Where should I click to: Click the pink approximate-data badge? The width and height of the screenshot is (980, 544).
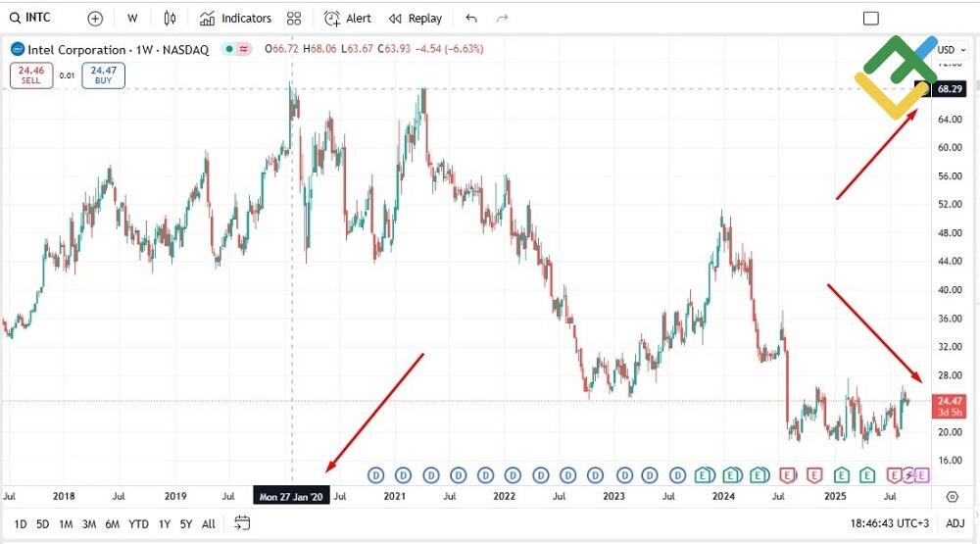[x=244, y=49]
